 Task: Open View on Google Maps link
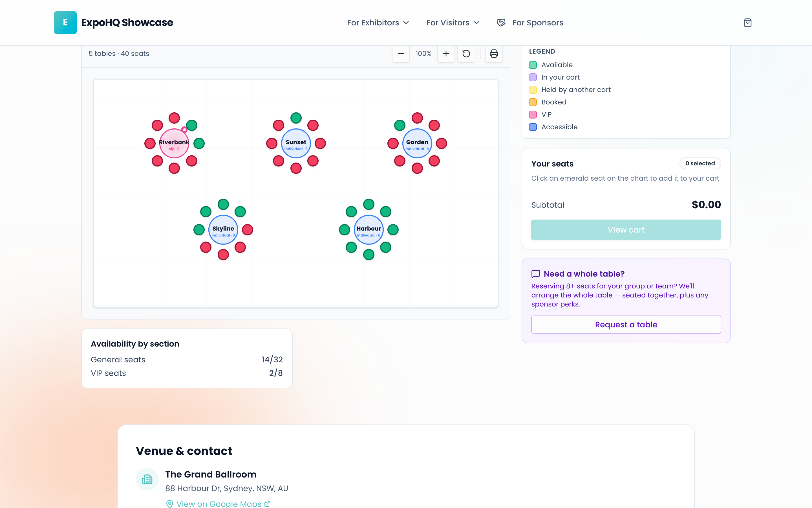pyautogui.click(x=219, y=504)
